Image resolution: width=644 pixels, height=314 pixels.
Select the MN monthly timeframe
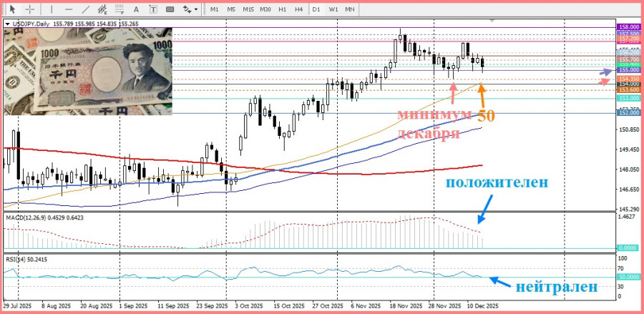tap(350, 9)
